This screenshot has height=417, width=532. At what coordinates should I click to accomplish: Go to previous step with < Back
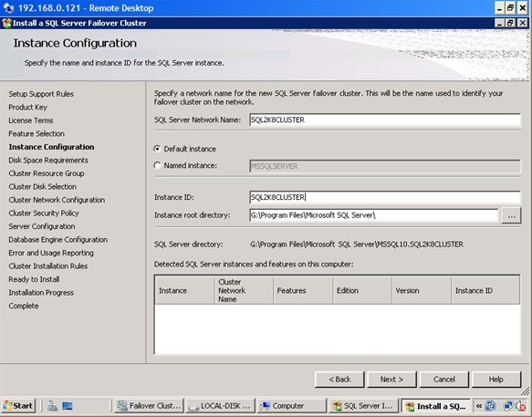(339, 380)
